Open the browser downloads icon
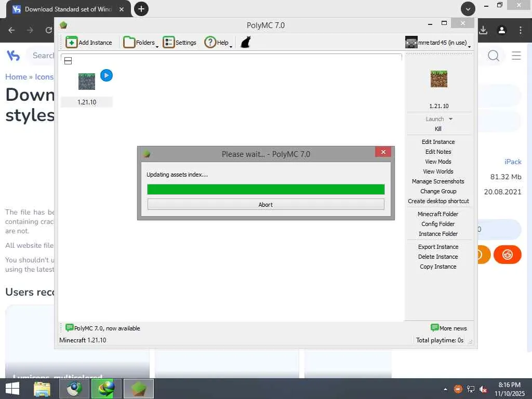Viewport: 532px width, 399px height. tap(483, 30)
